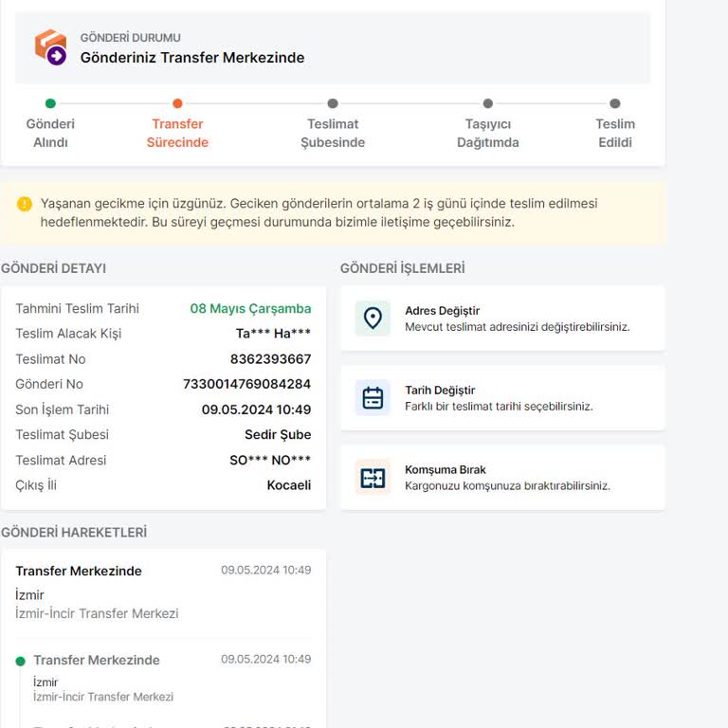The height and width of the screenshot is (728, 728).
Task: Click the orange Transfer Sürecinde step dot
Action: (x=177, y=104)
